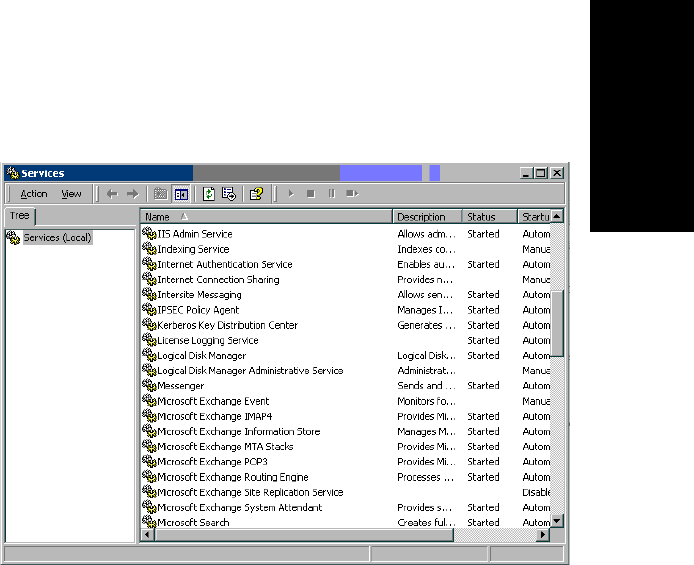Click the Start Service play icon
The width and height of the screenshot is (694, 565).
click(291, 194)
